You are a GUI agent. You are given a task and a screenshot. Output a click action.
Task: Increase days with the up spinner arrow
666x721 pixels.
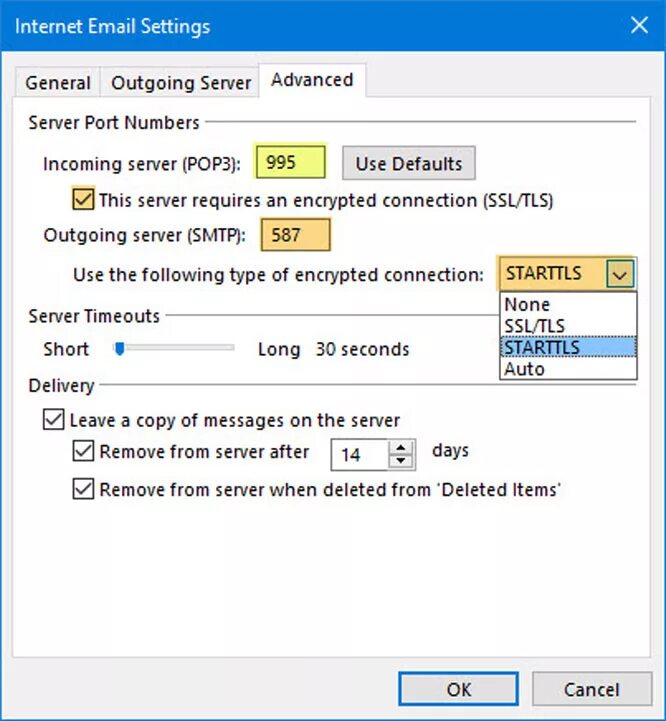[401, 447]
